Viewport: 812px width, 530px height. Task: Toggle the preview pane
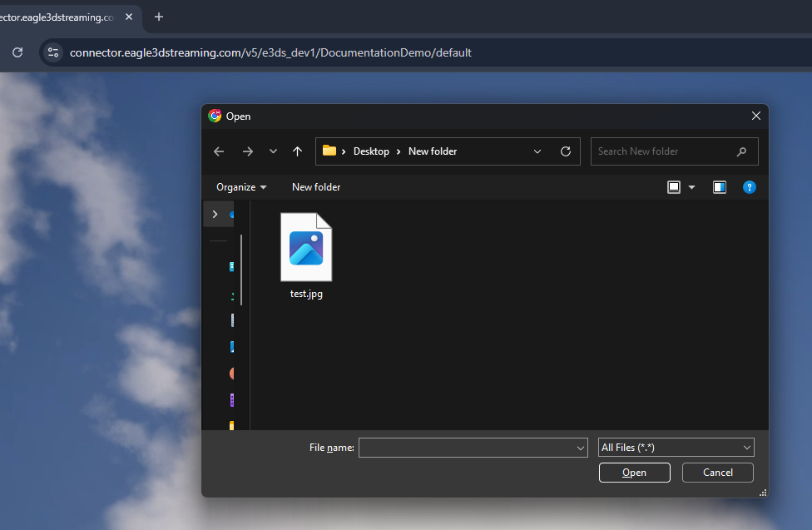coord(720,187)
